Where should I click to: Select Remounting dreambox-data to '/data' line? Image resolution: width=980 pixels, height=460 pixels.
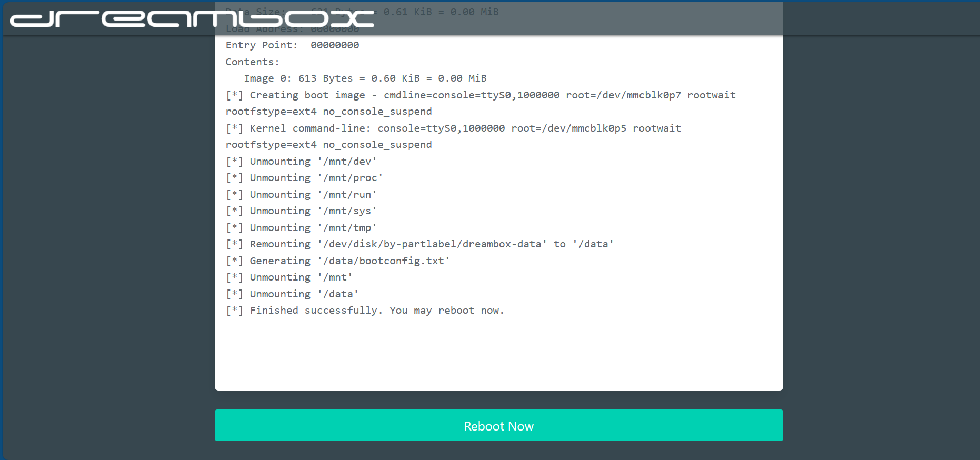(419, 244)
